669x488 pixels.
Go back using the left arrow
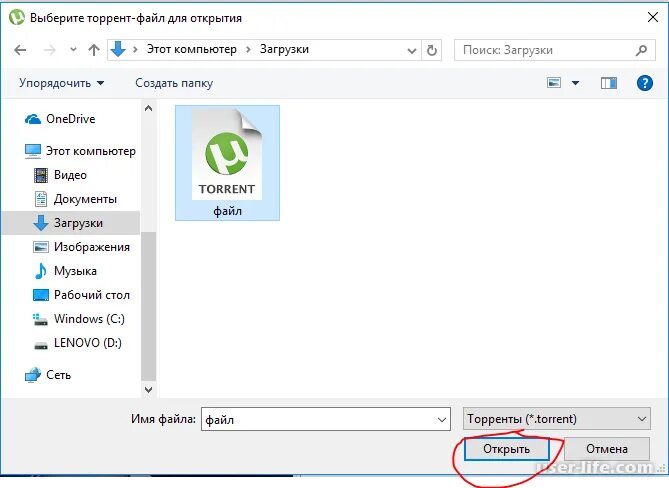coord(20,50)
